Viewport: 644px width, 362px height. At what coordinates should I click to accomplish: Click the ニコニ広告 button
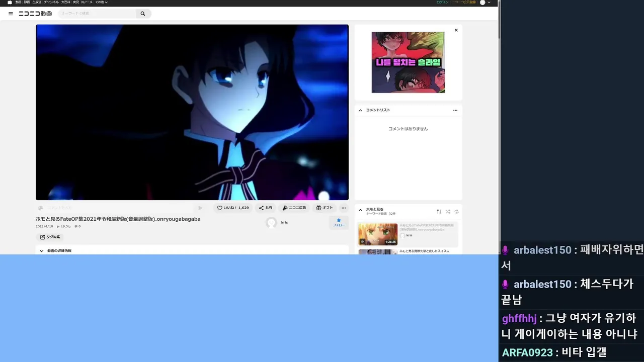(x=294, y=208)
